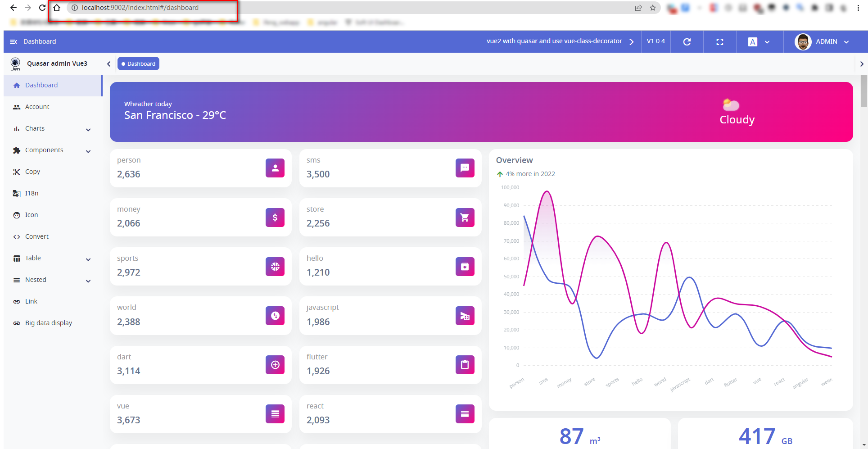This screenshot has height=449, width=868.
Task: Open Copy in the sidebar
Action: [x=53, y=172]
